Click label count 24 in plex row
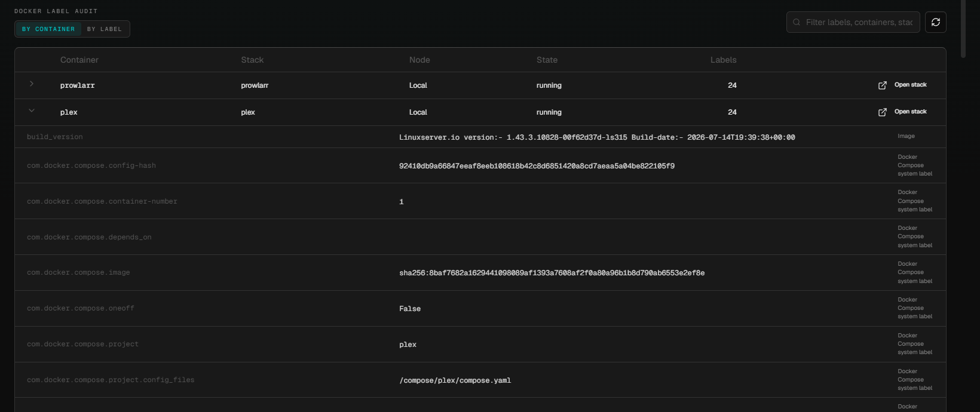 (732, 112)
